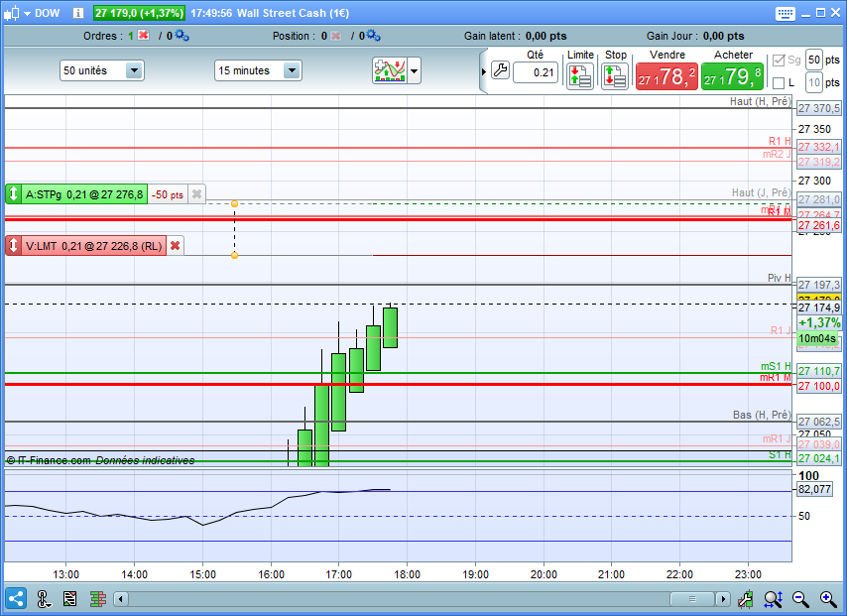The height and width of the screenshot is (616, 847).
Task: Open the indicators icon in the toolbar
Action: click(x=390, y=70)
